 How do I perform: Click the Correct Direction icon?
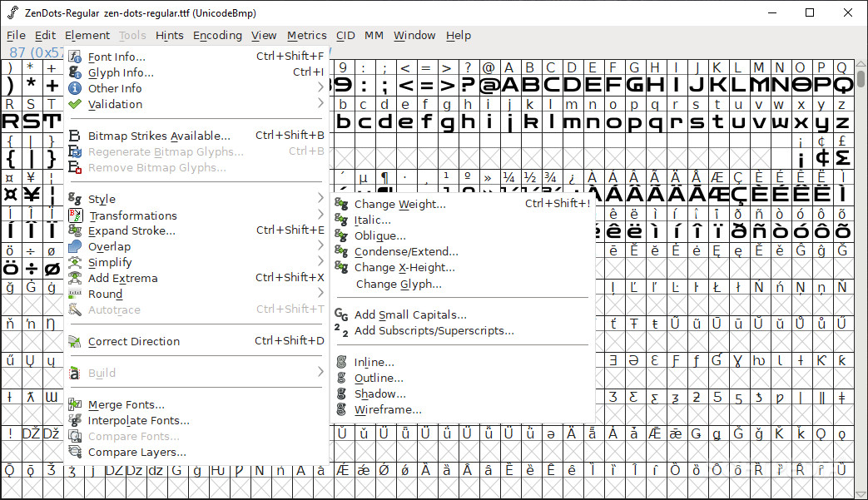[x=75, y=342]
